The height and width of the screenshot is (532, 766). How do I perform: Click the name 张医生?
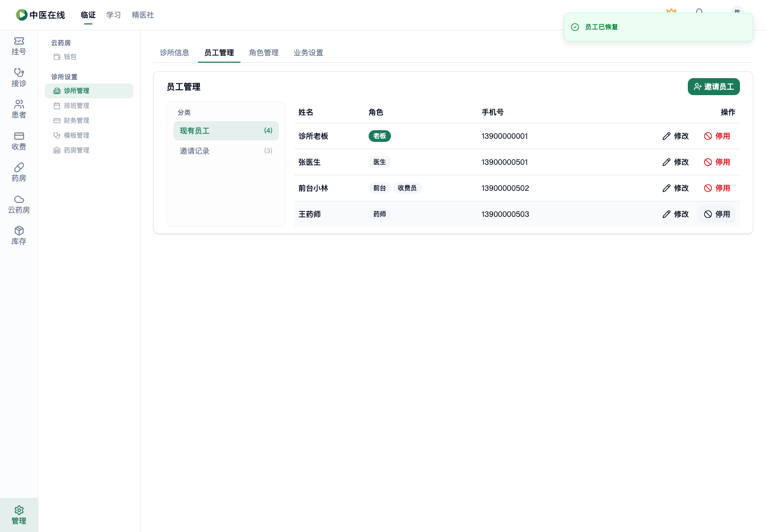pos(310,162)
